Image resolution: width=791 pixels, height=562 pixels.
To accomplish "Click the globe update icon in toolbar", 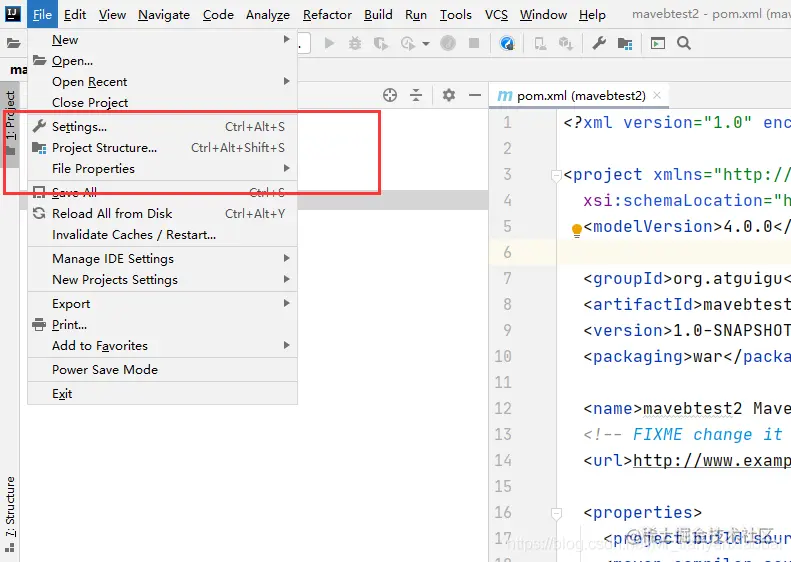I will click(507, 43).
